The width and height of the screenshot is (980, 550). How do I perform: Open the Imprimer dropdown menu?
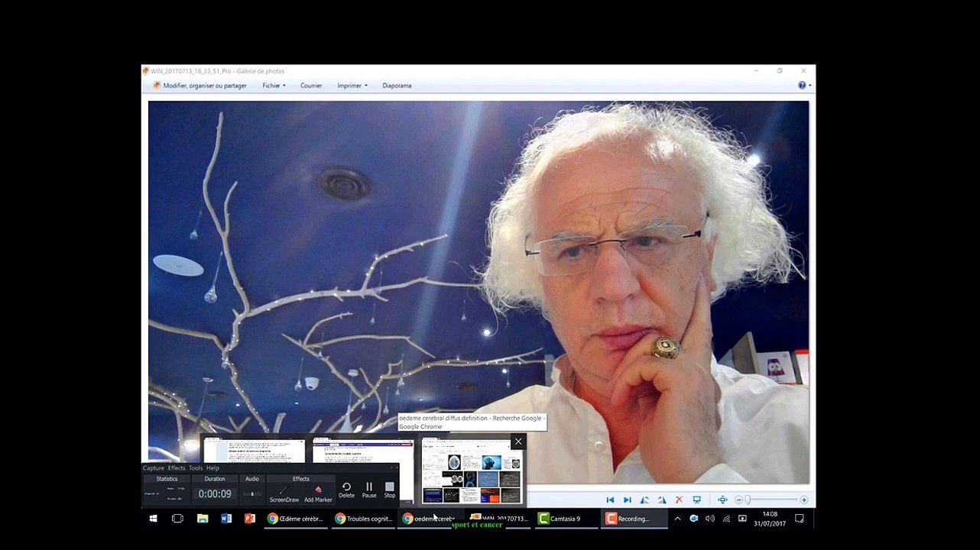[x=352, y=86]
